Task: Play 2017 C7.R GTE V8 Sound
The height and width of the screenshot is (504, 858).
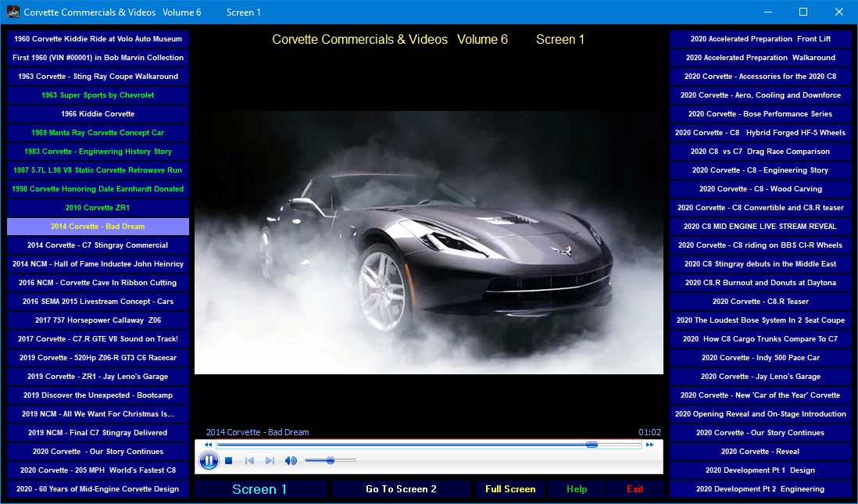Action: (x=98, y=339)
